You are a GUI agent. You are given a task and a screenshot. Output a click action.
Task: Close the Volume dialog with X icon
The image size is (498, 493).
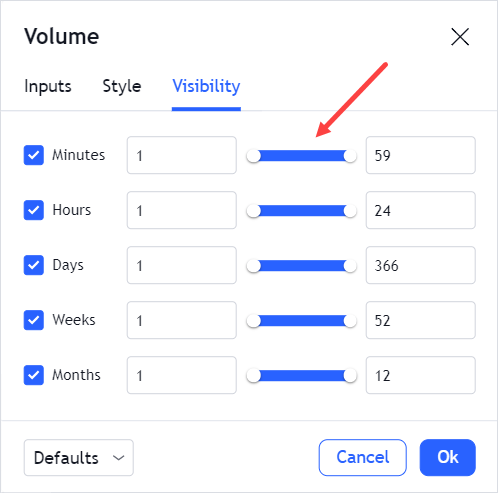(x=460, y=37)
